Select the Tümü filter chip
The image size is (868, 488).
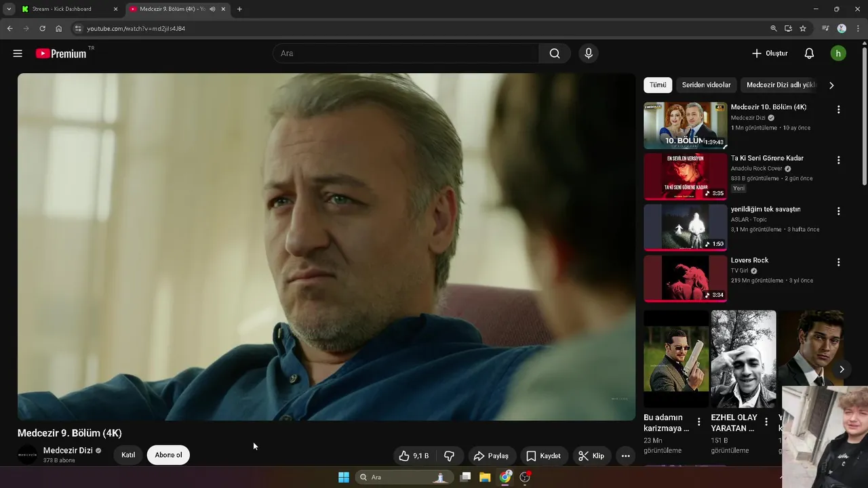pyautogui.click(x=658, y=85)
